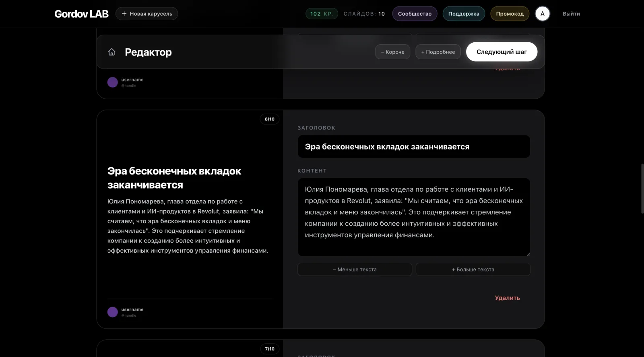Create a new carousel with Новая карусель
Image resolution: width=644 pixels, height=357 pixels.
pyautogui.click(x=147, y=14)
